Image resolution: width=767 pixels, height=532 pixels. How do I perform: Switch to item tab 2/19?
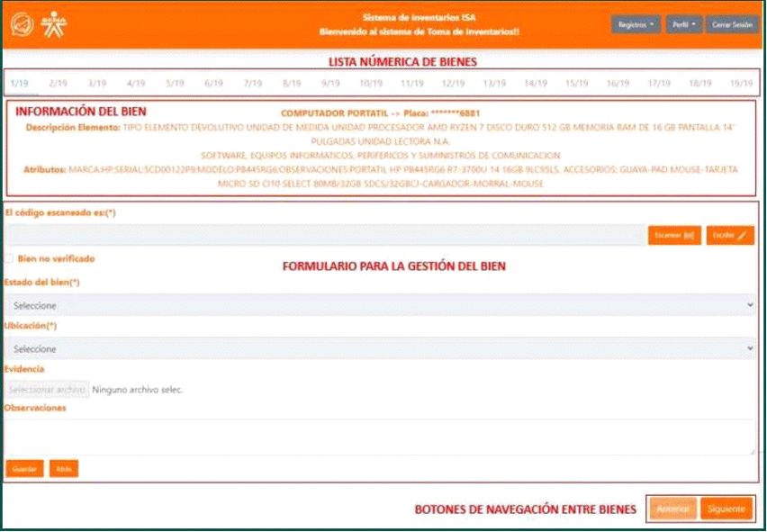click(58, 84)
